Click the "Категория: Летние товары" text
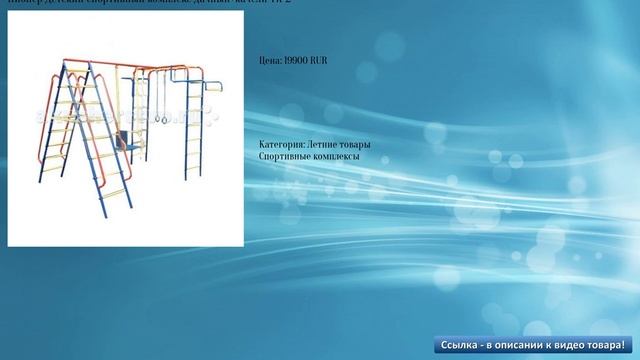 315,144
